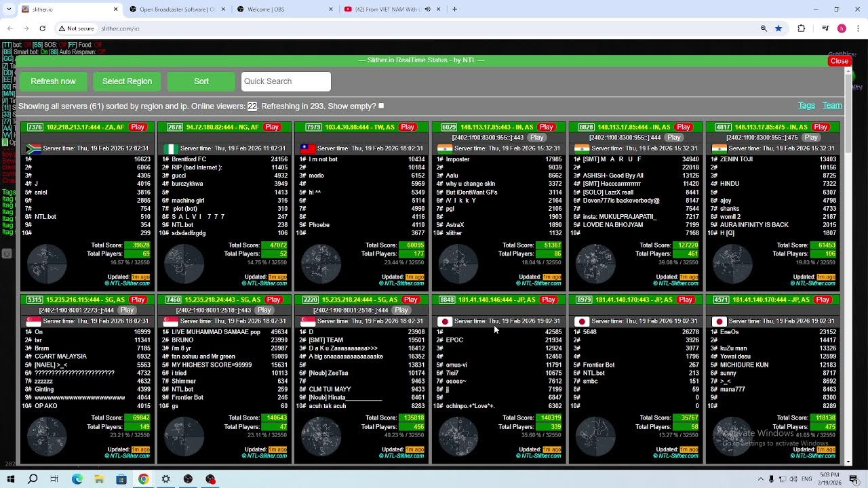Play on server 15.235.216.115:444 SG
The height and width of the screenshot is (488, 868).
point(138,300)
